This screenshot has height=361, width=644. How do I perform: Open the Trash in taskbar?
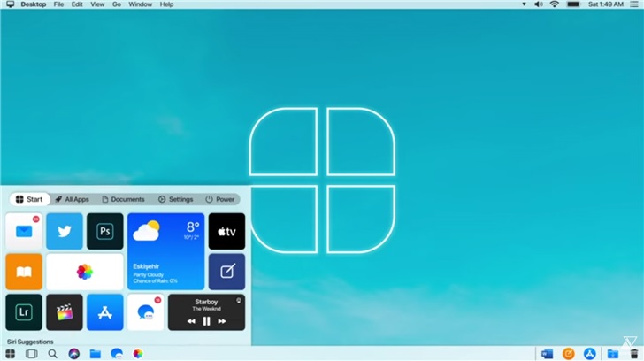634,354
